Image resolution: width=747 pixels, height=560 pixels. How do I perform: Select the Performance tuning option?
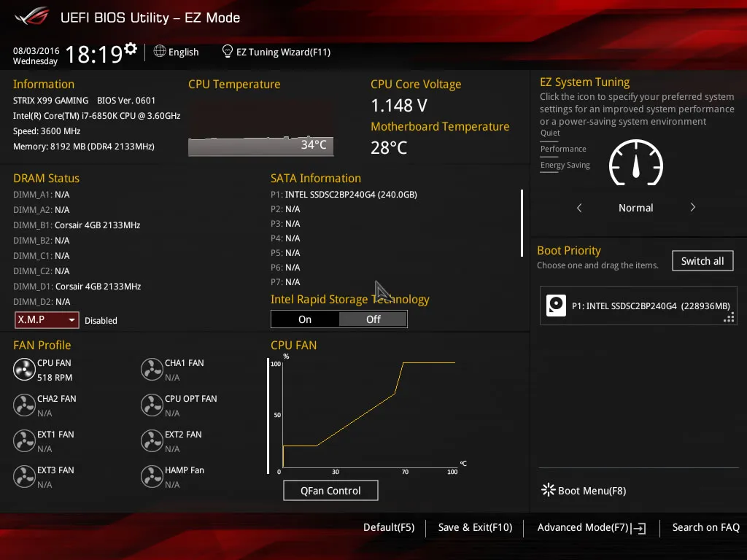[563, 149]
